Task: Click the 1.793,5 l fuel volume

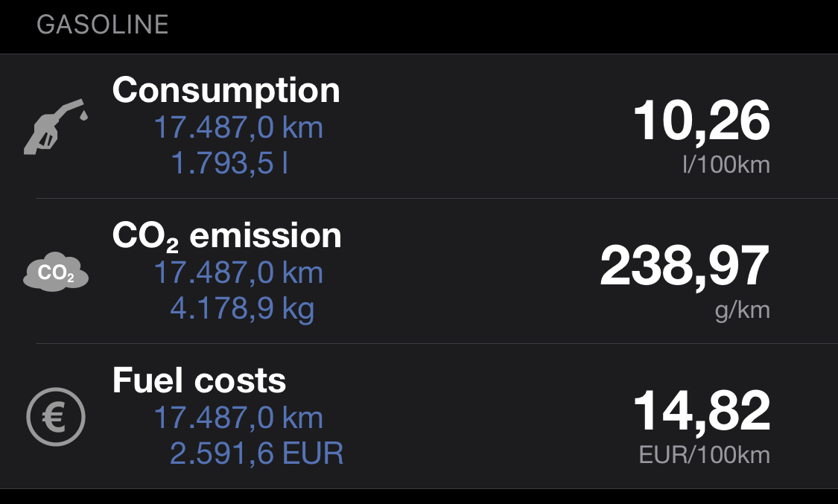Action: pyautogui.click(x=229, y=163)
